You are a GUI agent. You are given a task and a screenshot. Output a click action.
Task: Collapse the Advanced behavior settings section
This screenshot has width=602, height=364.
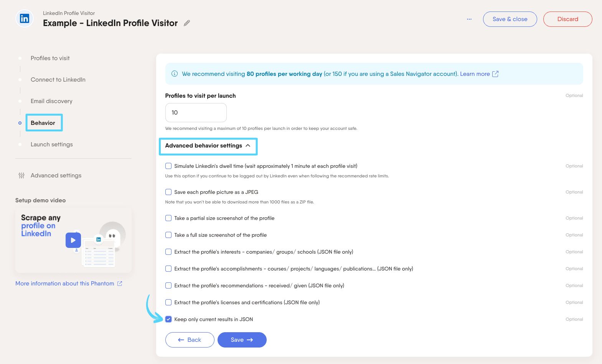(208, 146)
